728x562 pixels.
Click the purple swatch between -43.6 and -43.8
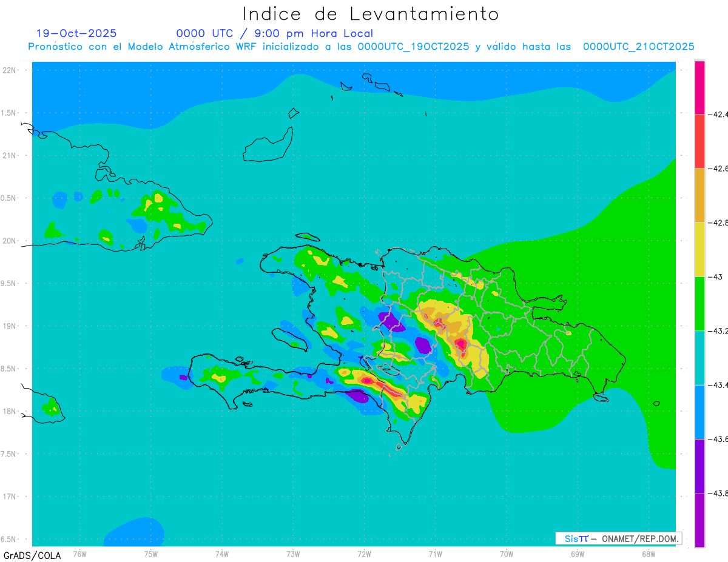click(x=699, y=466)
